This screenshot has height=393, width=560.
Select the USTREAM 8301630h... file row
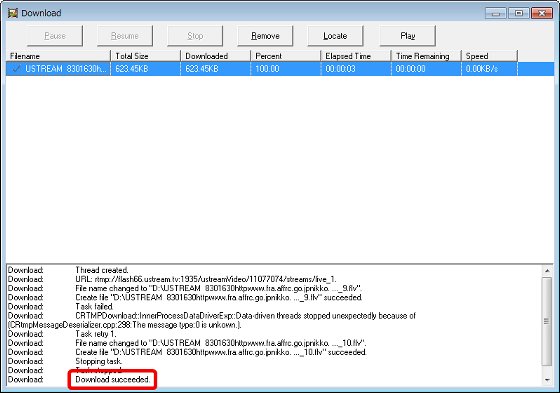[x=280, y=69]
